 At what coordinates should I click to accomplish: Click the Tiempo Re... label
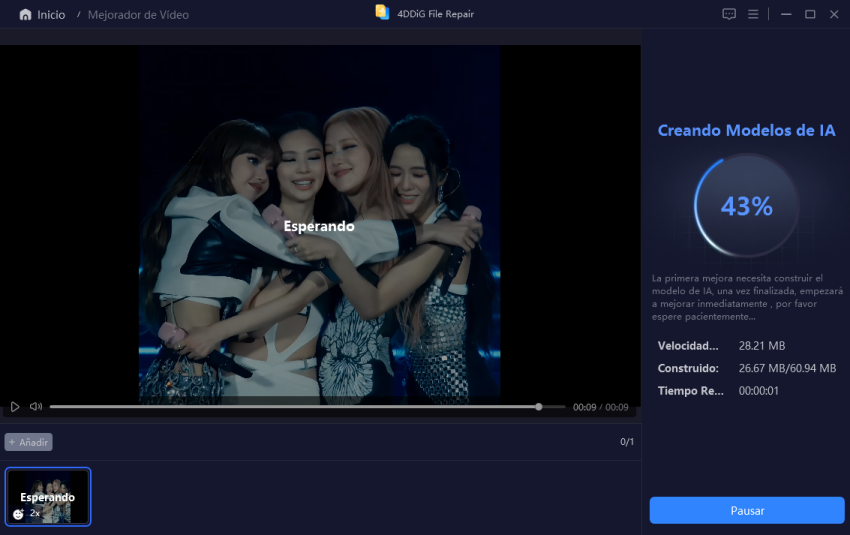pyautogui.click(x=691, y=391)
